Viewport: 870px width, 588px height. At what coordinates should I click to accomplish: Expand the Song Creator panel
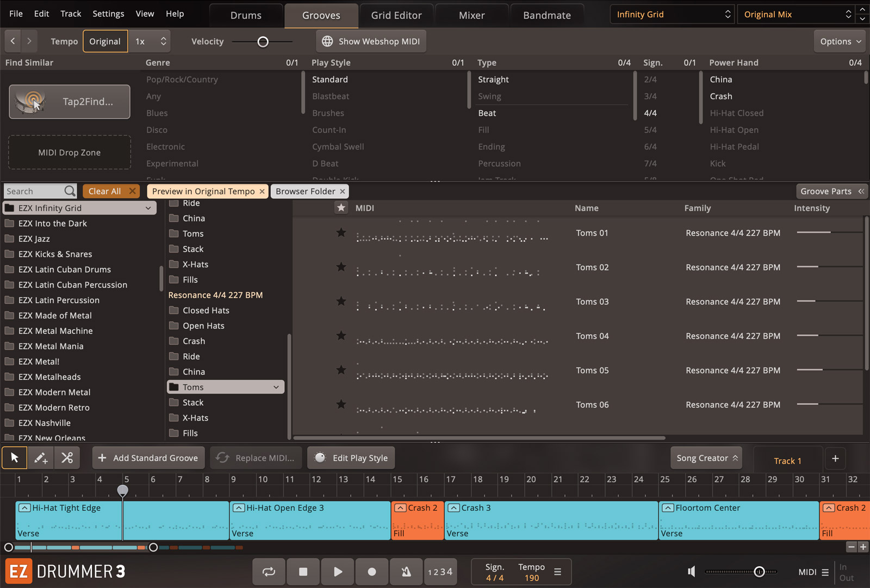point(707,458)
